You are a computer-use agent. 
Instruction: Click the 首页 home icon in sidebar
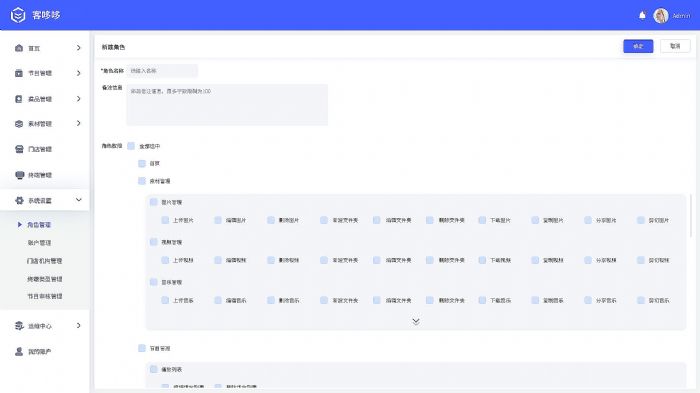point(19,48)
